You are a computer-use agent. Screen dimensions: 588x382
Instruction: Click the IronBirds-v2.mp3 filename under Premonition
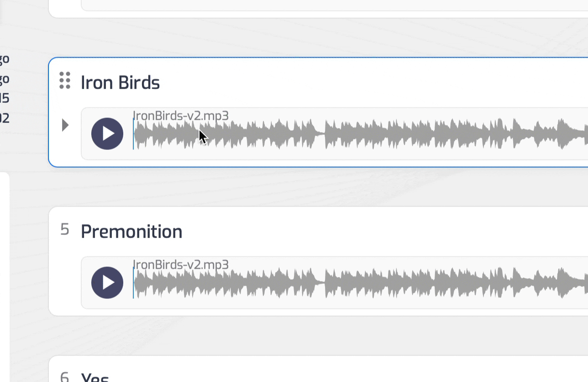point(181,264)
